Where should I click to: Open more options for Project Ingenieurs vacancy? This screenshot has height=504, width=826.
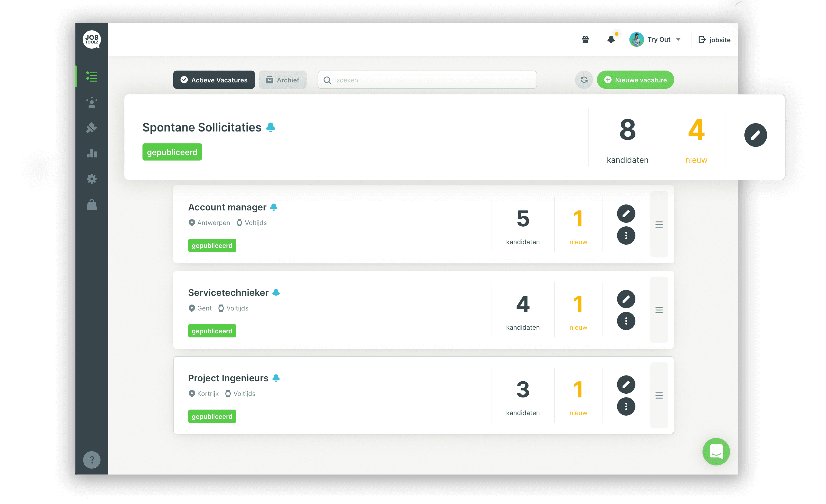coord(626,407)
